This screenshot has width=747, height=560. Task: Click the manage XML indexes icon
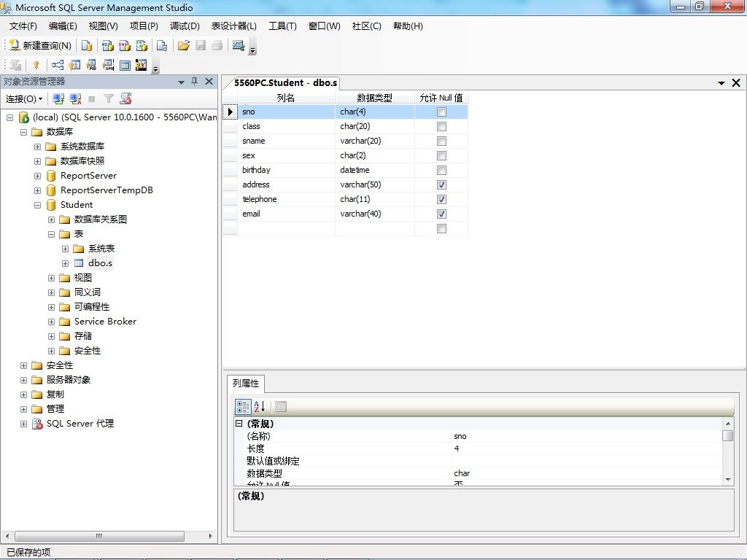(x=108, y=65)
